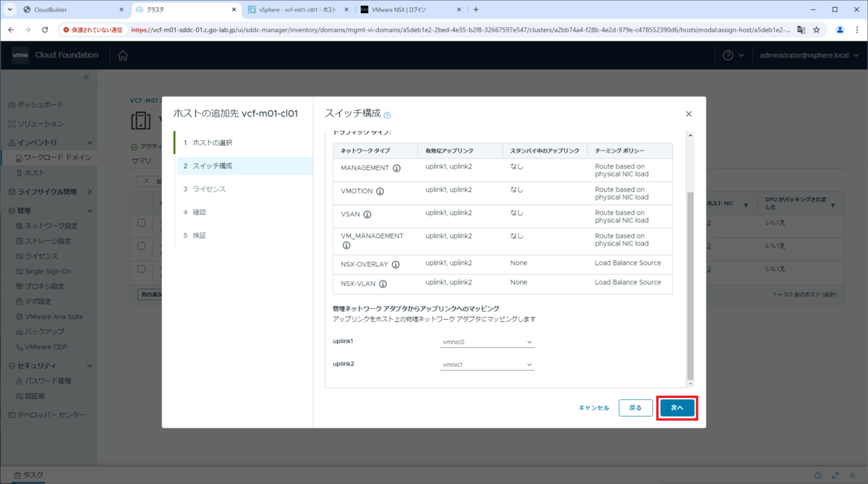Screen dimensions: 868x484
Task: Open ダッシュボード in sidebar
Action: (x=41, y=105)
